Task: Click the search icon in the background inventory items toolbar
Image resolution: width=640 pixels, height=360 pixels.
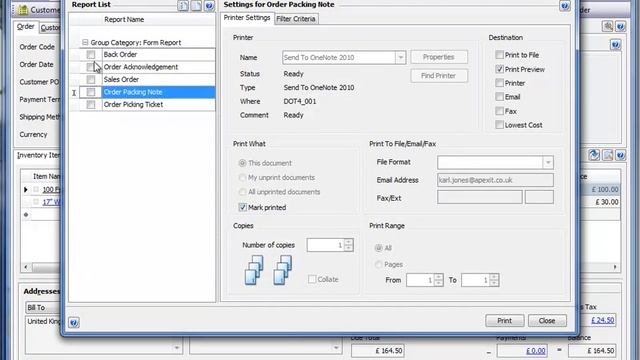Action: click(608, 155)
